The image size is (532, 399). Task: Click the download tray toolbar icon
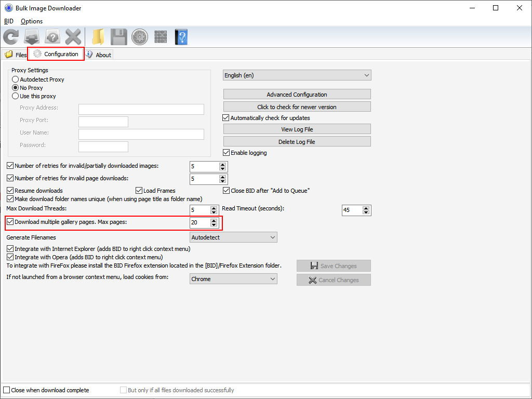click(x=32, y=37)
